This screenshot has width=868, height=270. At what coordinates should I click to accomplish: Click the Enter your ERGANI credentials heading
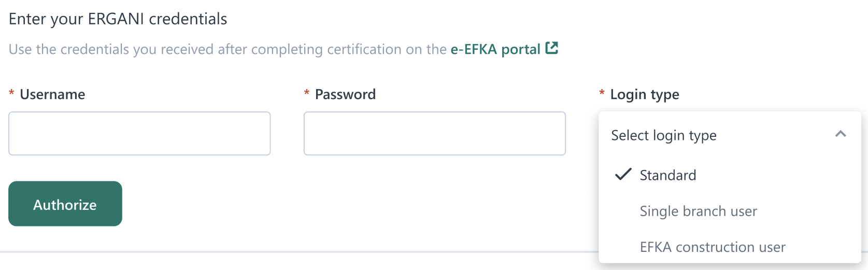[x=118, y=19]
